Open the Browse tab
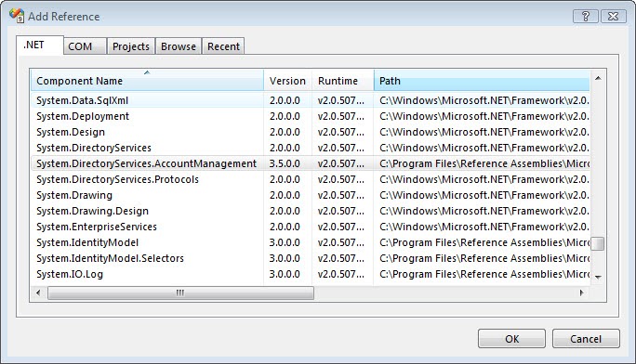This screenshot has width=636, height=364. 179,46
